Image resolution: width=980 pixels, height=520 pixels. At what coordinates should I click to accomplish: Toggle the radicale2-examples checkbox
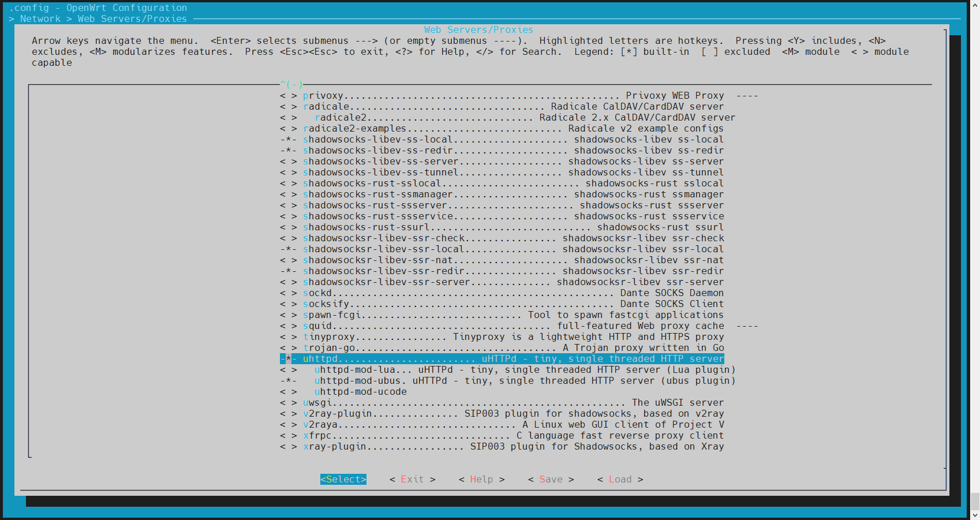coord(288,129)
